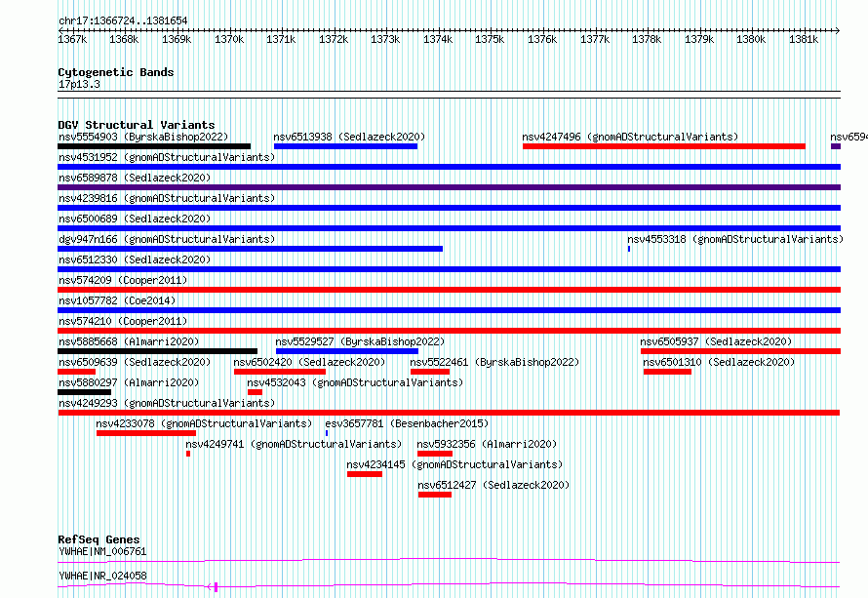This screenshot has width=868, height=598.
Task: Select the nsv6589878 (Sedlazeck2020) label
Action: [x=135, y=178]
